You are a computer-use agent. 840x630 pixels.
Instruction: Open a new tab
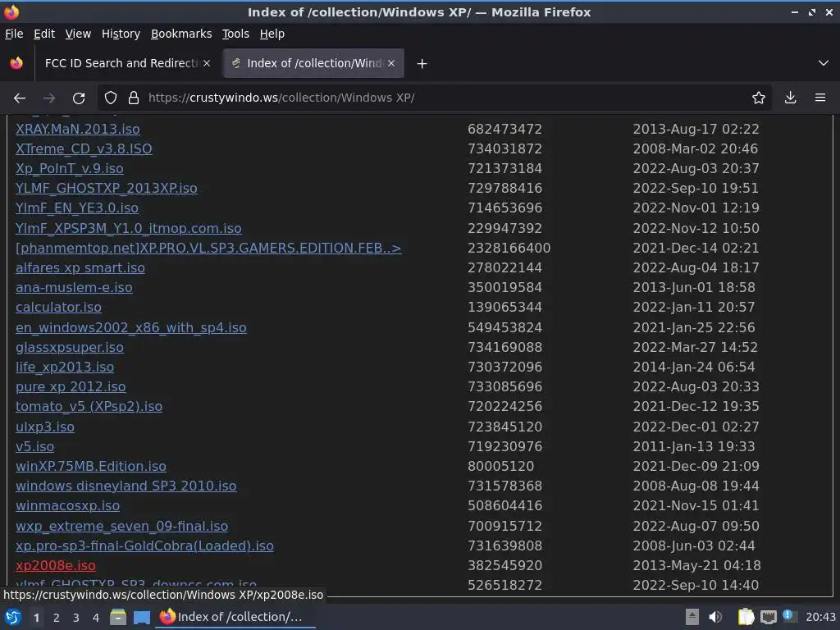pyautogui.click(x=422, y=64)
